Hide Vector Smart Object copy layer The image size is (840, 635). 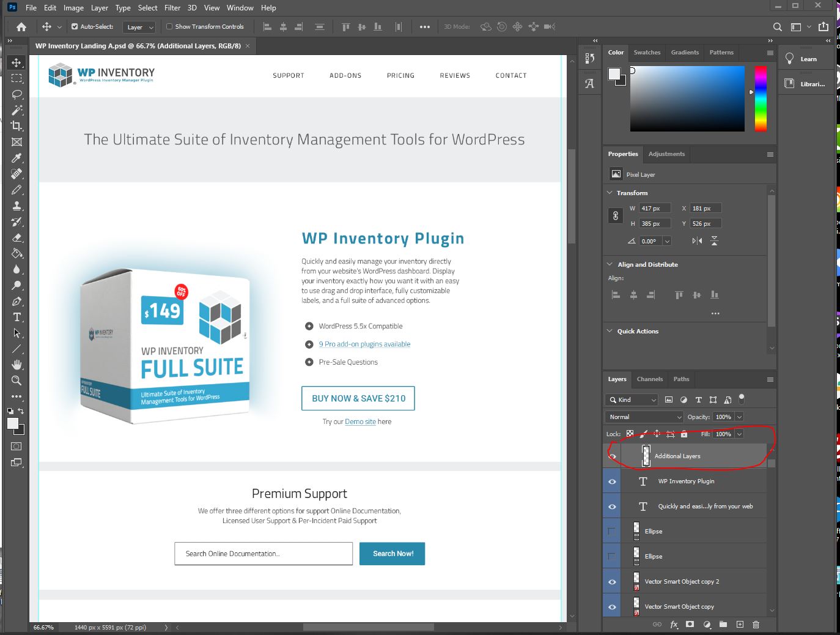612,607
